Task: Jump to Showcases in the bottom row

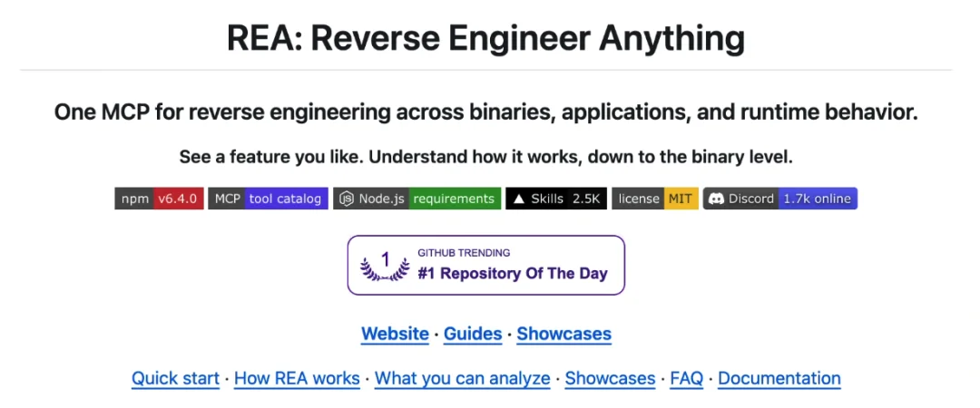Action: point(610,379)
